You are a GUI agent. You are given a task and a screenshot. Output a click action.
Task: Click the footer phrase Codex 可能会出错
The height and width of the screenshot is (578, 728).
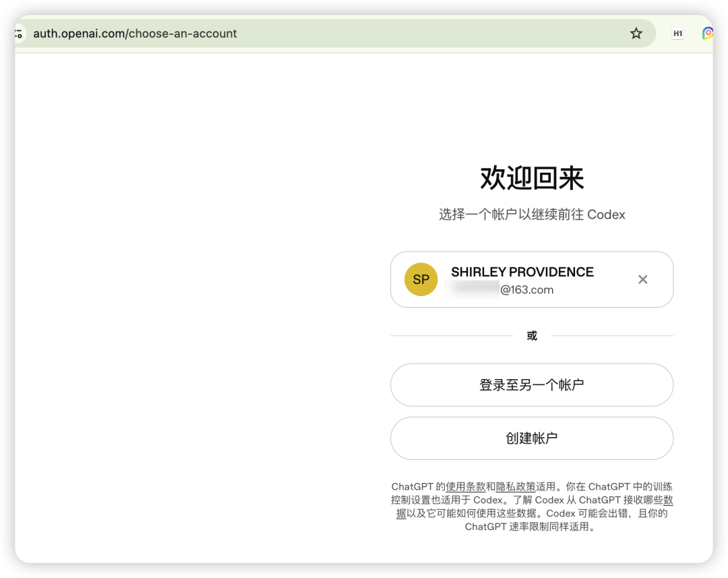coord(587,513)
